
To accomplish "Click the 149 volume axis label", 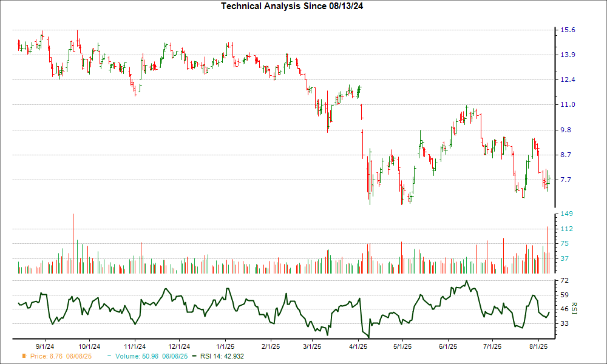I will (x=566, y=214).
